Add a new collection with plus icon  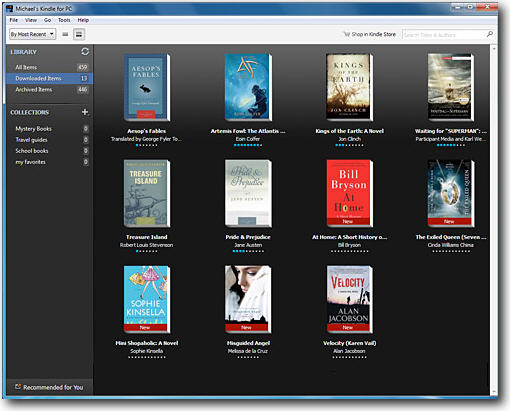(x=85, y=112)
